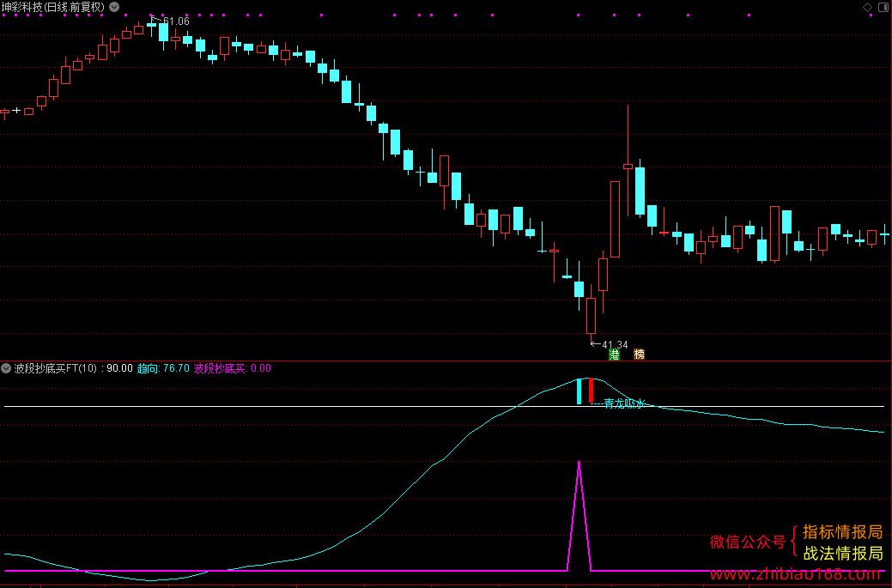
Task: Click the 41.34 low price label
Action: pyautogui.click(x=615, y=344)
